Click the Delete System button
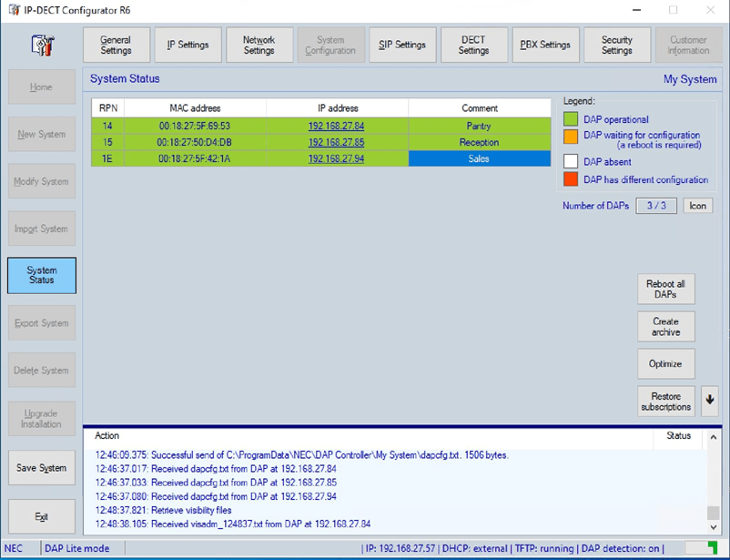730x560 pixels. click(42, 371)
